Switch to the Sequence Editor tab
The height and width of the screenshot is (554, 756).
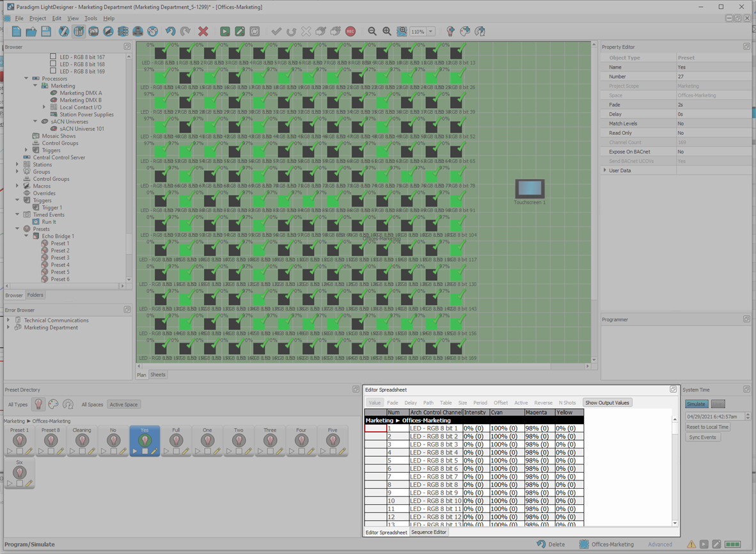pos(429,532)
